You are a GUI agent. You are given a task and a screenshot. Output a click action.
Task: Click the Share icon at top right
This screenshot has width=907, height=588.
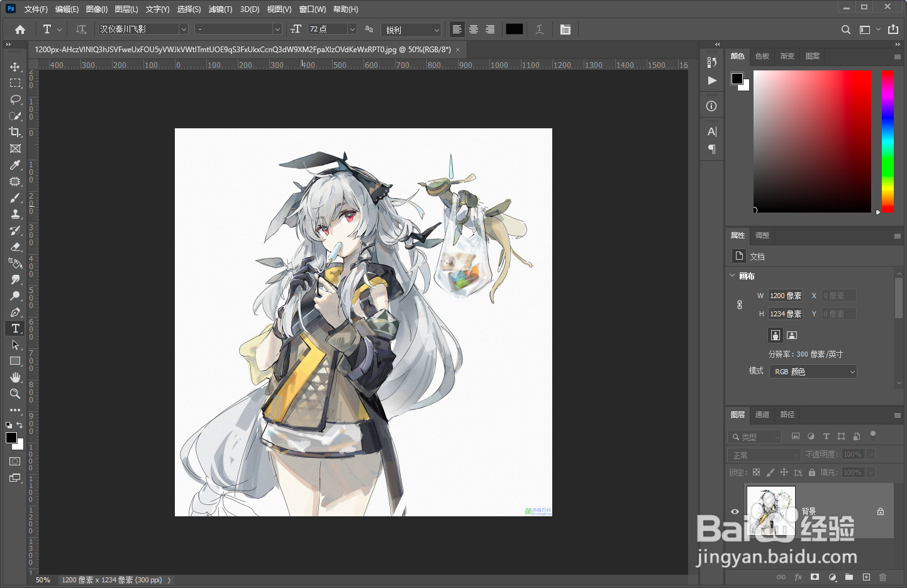[x=893, y=30]
